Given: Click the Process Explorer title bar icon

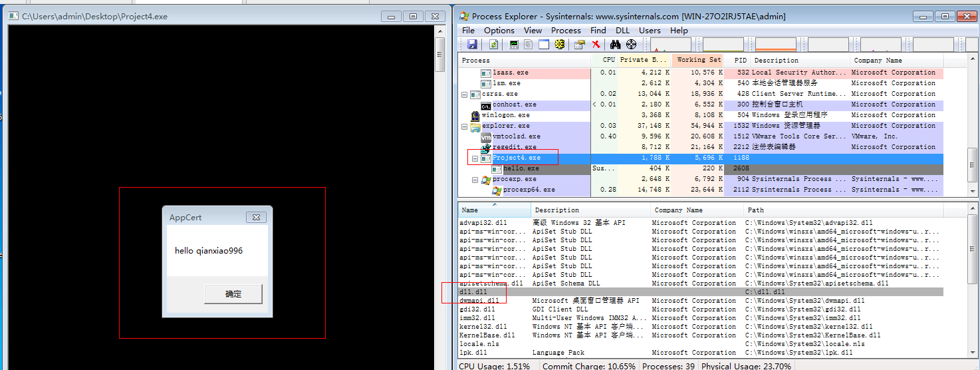Looking at the screenshot, I should point(465,16).
